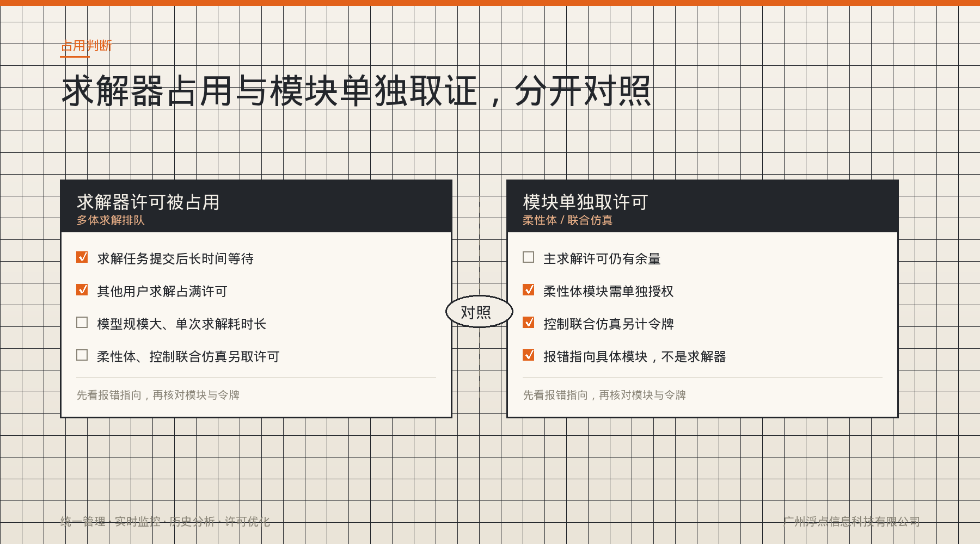Click the 多体求解排队 subtitle
This screenshot has width=980, height=544.
pyautogui.click(x=111, y=220)
